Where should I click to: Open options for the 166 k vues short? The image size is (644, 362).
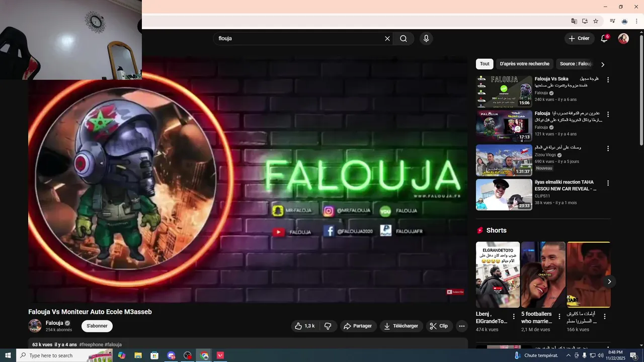point(605,317)
